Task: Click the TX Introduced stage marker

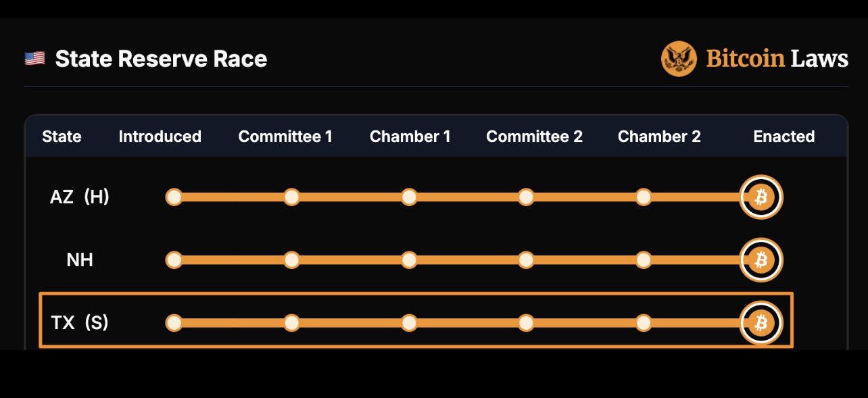Action: click(174, 323)
